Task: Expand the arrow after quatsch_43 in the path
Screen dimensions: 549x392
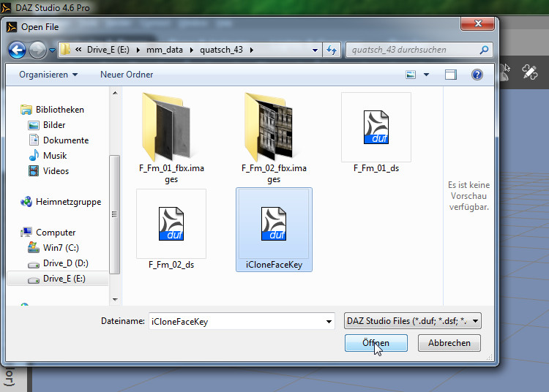Action: [252, 50]
